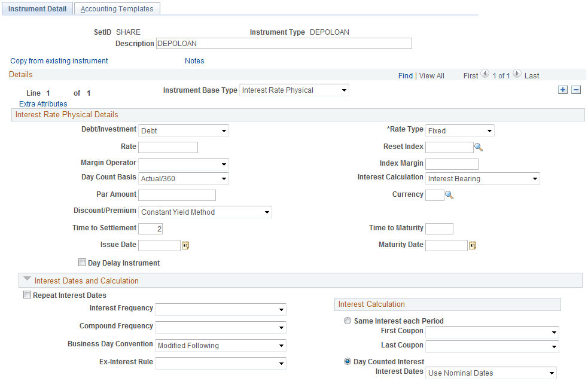This screenshot has height=381, width=588.
Task: Click the Copy from existing instrument link
Action: pyautogui.click(x=59, y=60)
